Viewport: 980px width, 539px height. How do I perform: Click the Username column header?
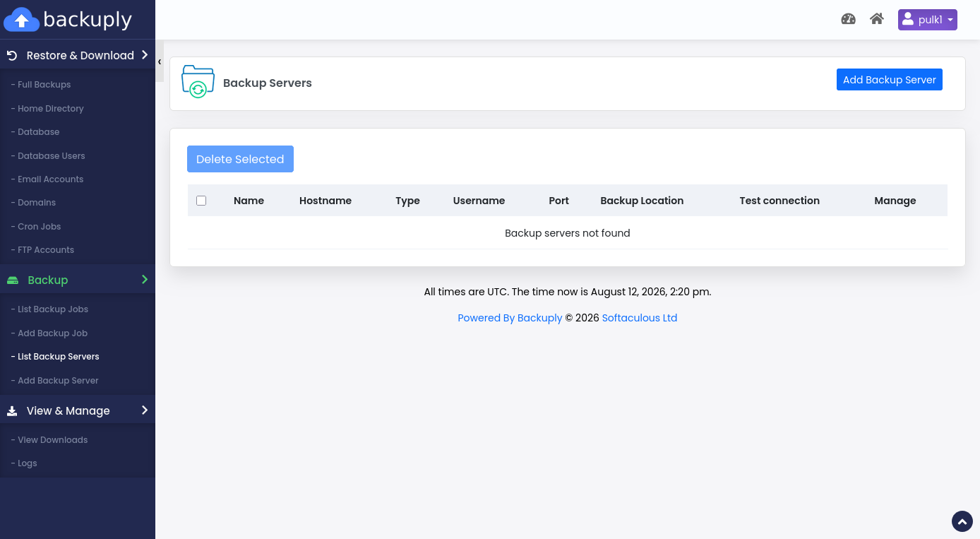pyautogui.click(x=479, y=201)
